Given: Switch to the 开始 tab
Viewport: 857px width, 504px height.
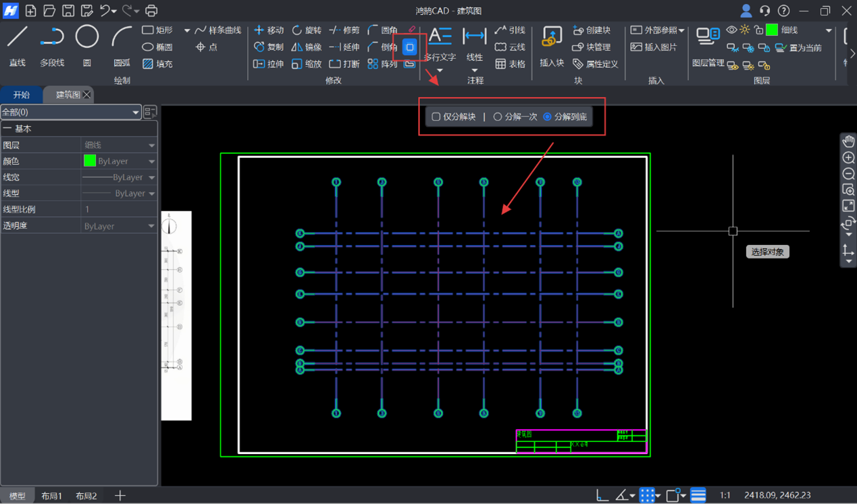Looking at the screenshot, I should pos(22,94).
